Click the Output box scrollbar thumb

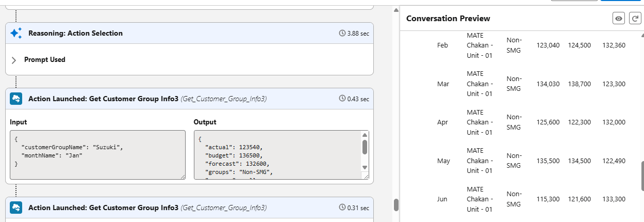pyautogui.click(x=365, y=147)
